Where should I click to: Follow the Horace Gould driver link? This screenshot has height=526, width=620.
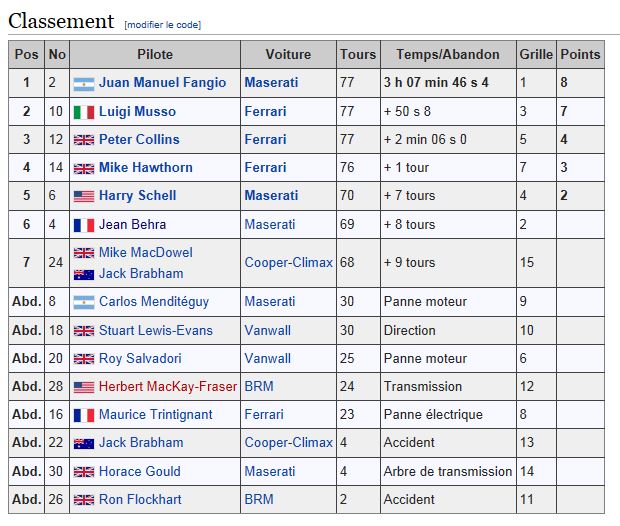coord(140,471)
